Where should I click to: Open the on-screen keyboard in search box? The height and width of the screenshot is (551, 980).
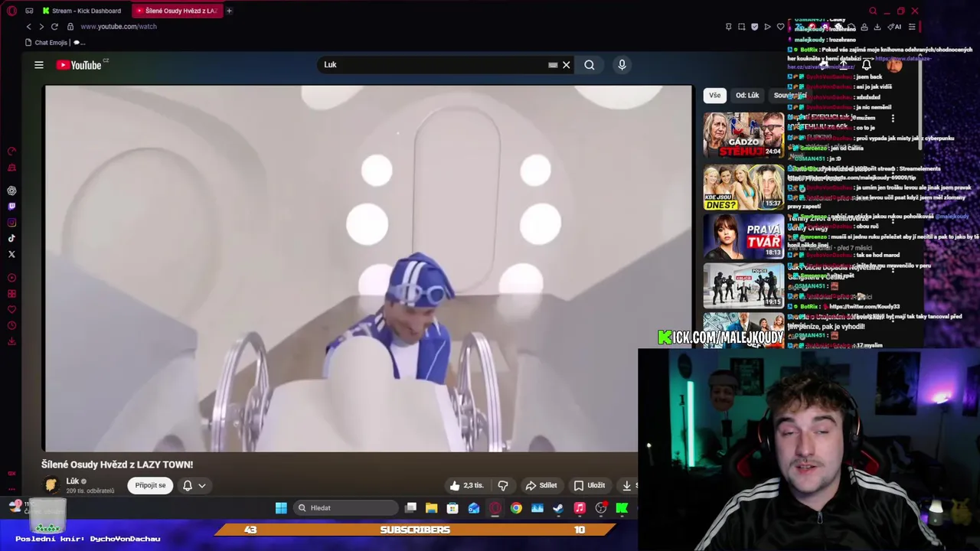pos(553,65)
